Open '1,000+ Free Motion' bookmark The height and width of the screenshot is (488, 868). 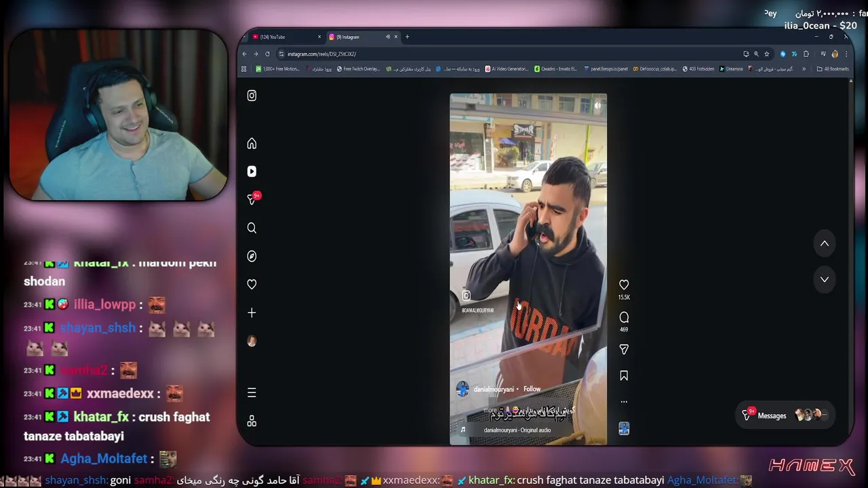point(278,68)
